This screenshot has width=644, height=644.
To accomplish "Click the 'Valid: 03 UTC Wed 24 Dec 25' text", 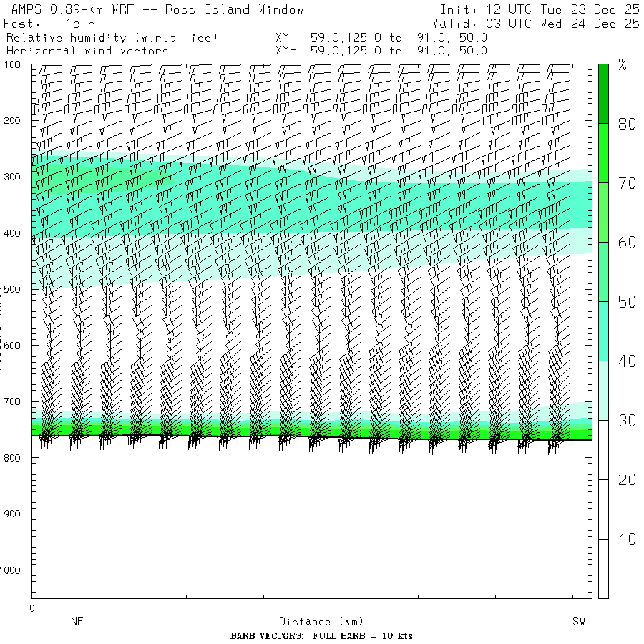I will click(x=540, y=24).
